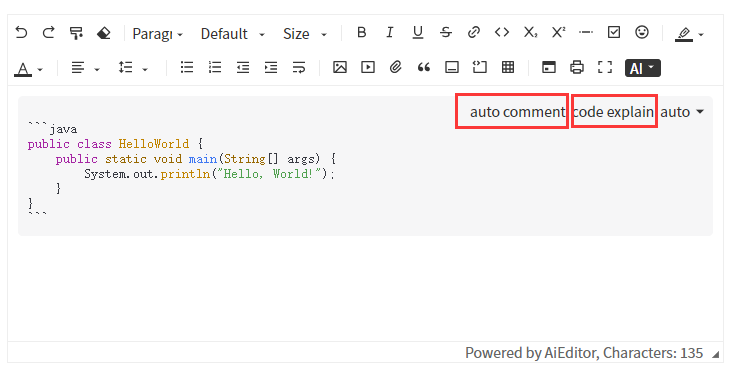Click the code explain button
747x382 pixels.
(613, 112)
